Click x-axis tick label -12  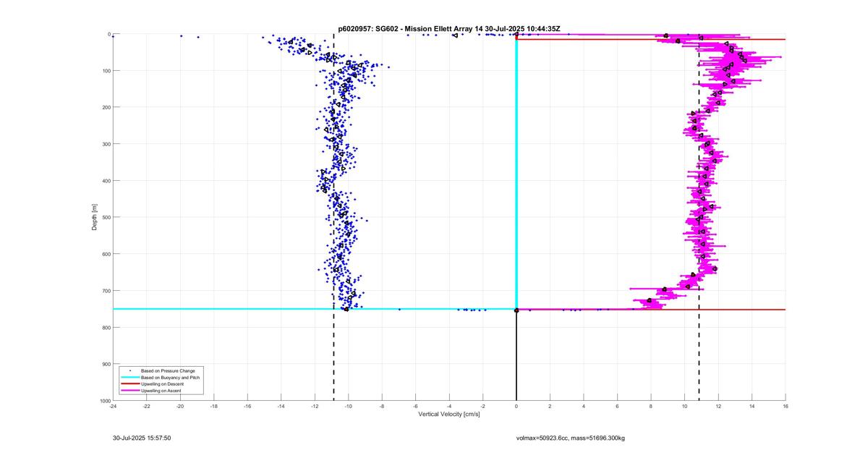click(315, 406)
